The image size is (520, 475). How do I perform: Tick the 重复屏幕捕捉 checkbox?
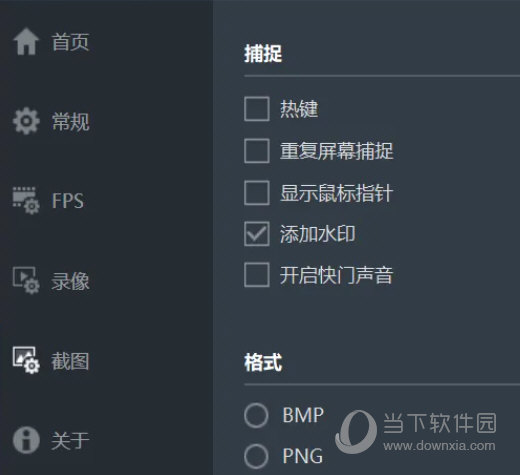pyautogui.click(x=257, y=151)
